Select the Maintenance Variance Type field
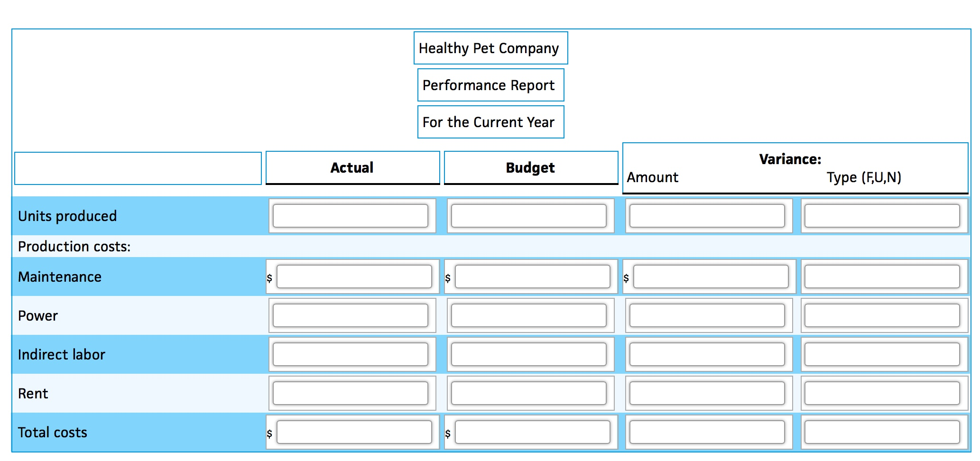The width and height of the screenshot is (980, 461). [882, 277]
